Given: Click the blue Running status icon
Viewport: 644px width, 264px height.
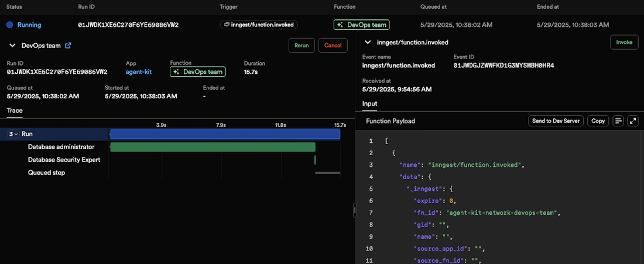Looking at the screenshot, I should pyautogui.click(x=10, y=25).
